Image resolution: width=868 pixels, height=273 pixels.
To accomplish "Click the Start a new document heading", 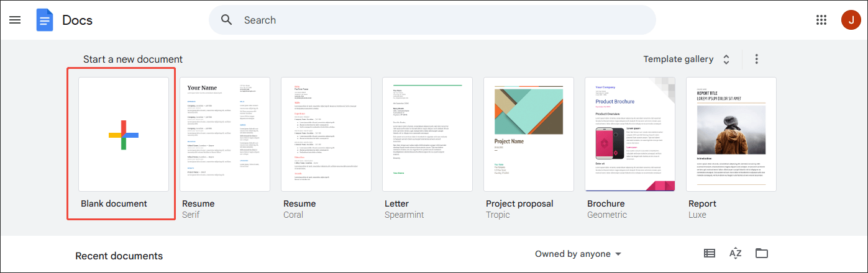I will click(133, 60).
